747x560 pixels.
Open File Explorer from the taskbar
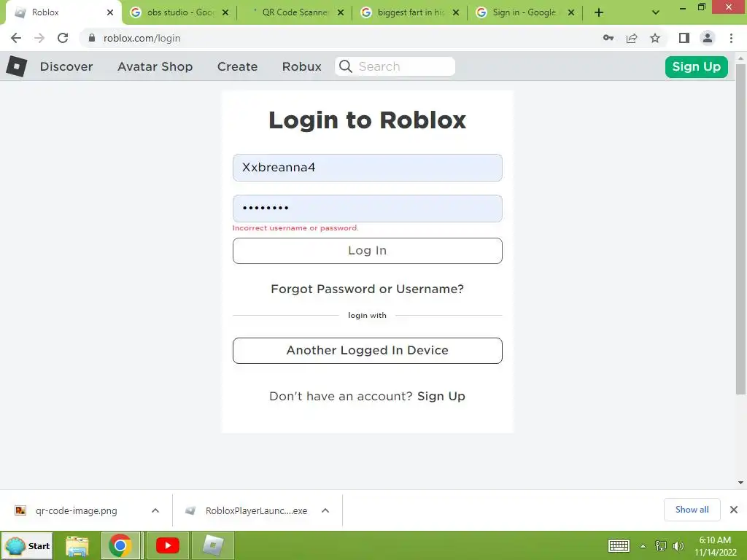point(77,545)
